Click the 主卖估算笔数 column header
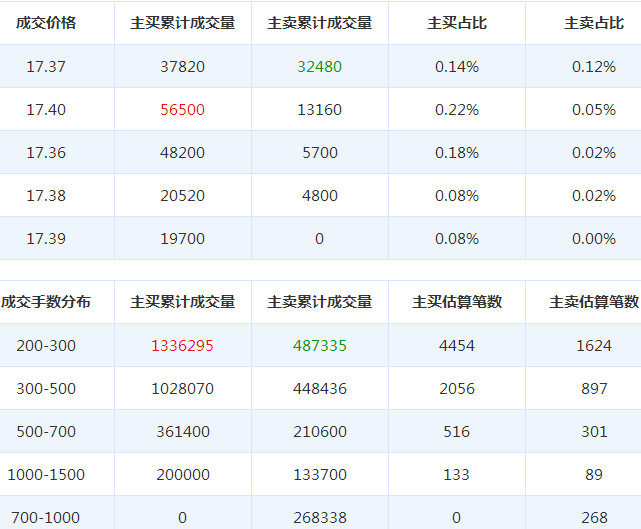Screen dimensions: 641x529 (594, 302)
